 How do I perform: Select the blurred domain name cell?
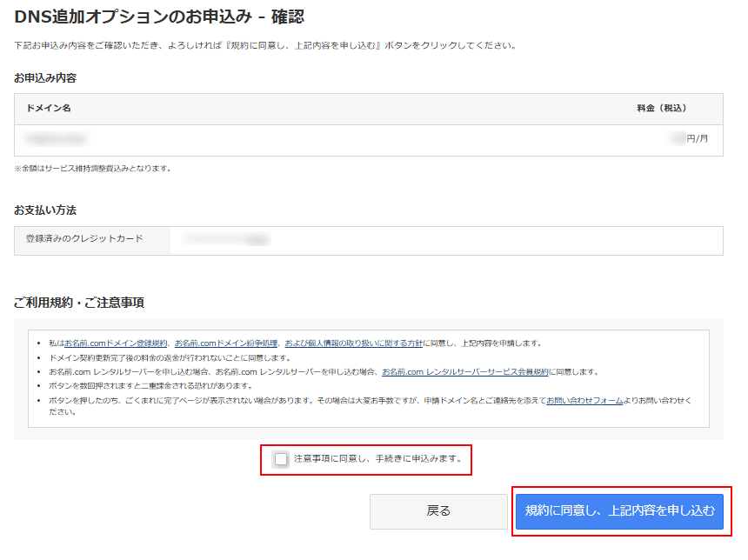[x=57, y=139]
